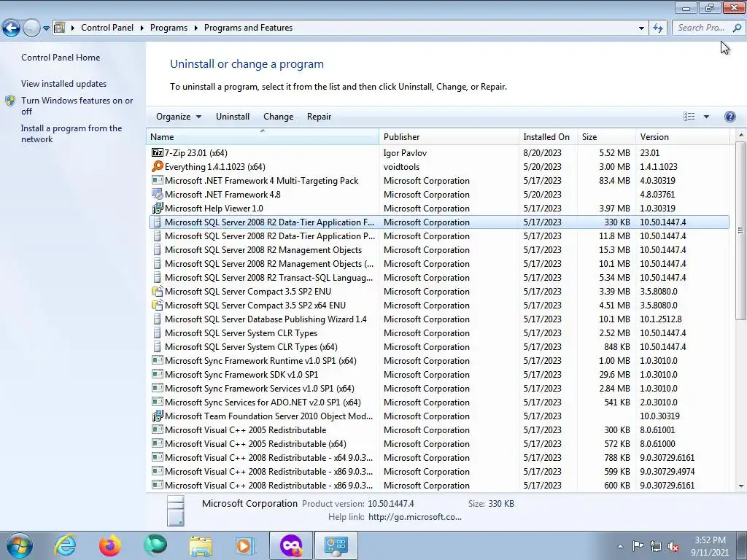Click the Action Center flag tray icon
This screenshot has width=747, height=560.
pyautogui.click(x=638, y=546)
